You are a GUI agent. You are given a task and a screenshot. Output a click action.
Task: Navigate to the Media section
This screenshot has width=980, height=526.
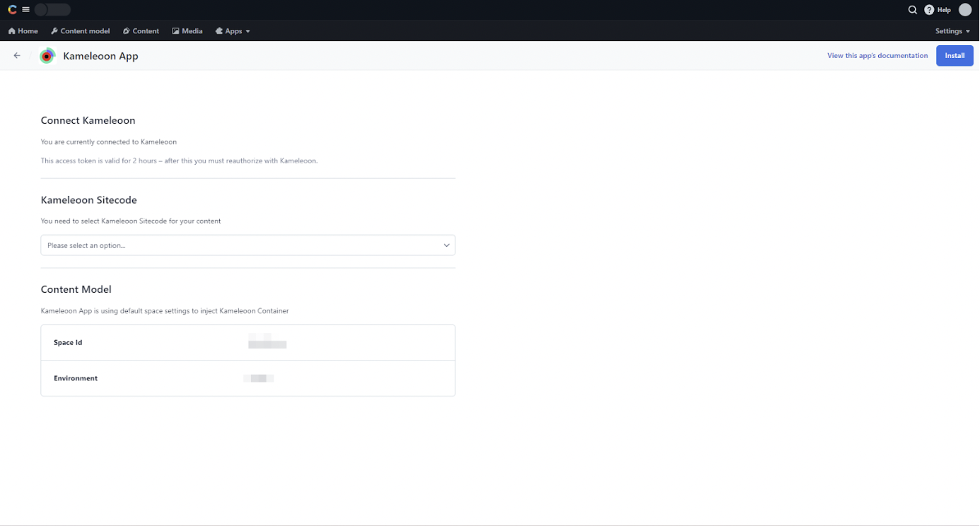[187, 31]
